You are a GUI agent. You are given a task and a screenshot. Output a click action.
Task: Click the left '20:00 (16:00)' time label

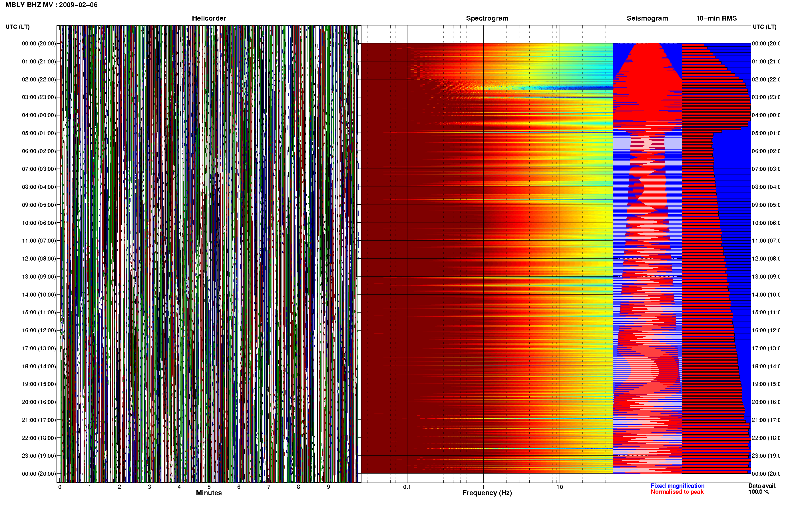(39, 402)
